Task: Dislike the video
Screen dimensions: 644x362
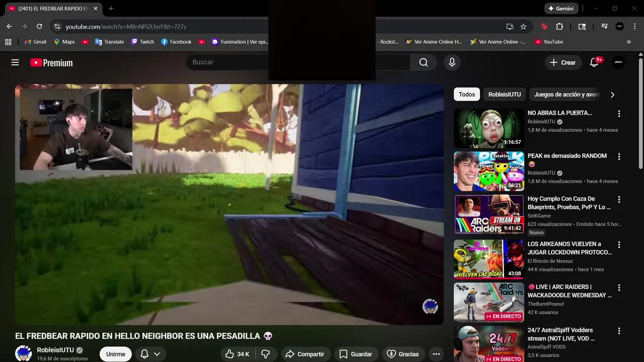Action: 266,354
